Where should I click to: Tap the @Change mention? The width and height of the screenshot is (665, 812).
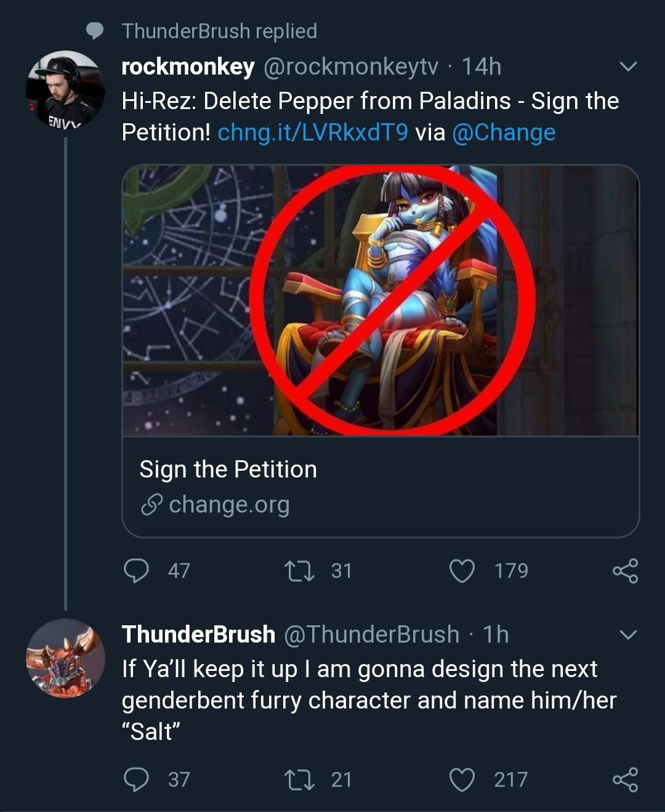[504, 132]
